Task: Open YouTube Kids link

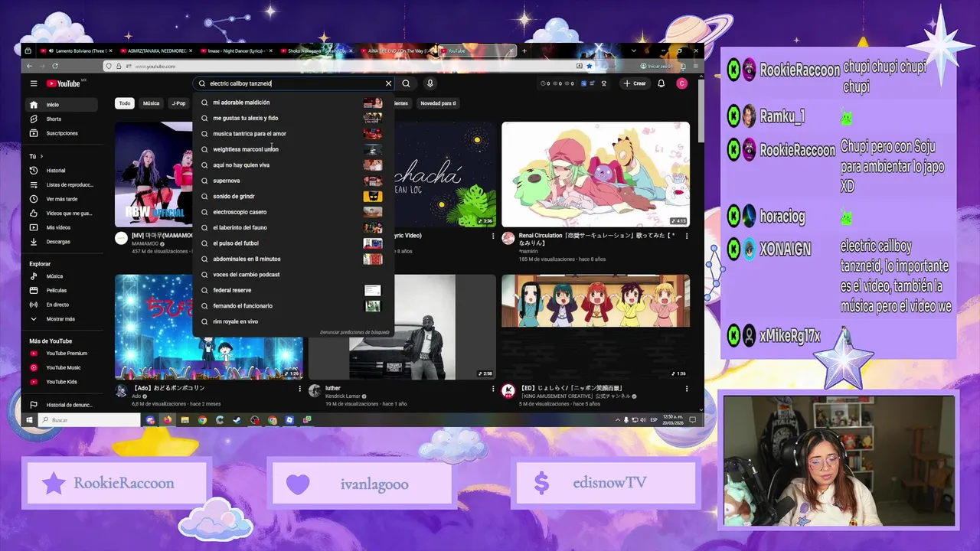Action: (61, 382)
